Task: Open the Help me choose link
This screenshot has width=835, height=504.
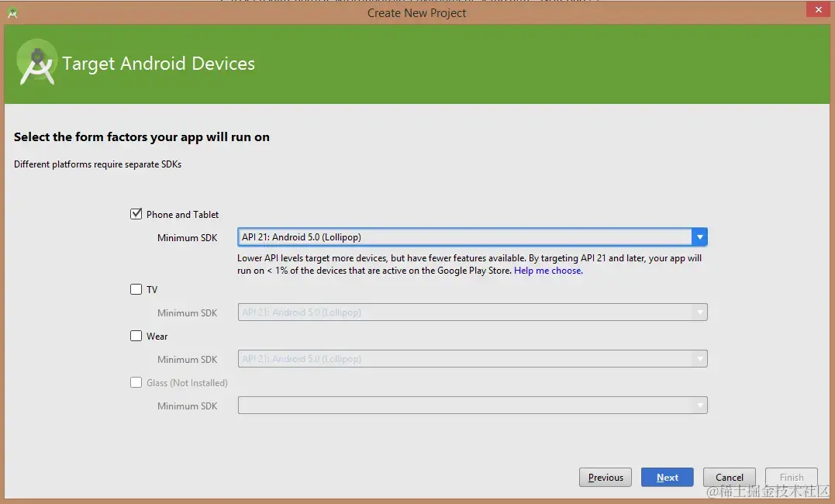Action: click(548, 271)
